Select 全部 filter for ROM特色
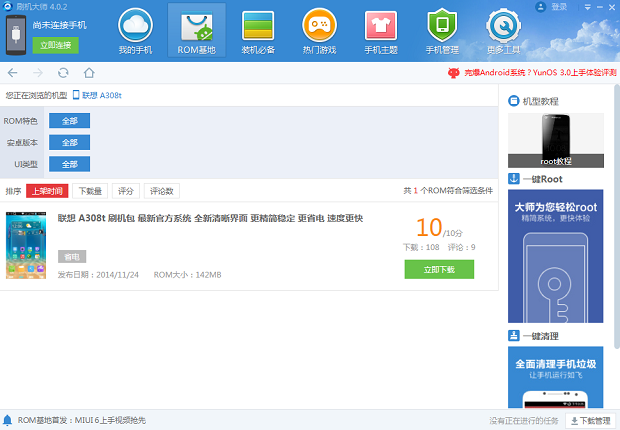This screenshot has width=620, height=430. coord(69,121)
